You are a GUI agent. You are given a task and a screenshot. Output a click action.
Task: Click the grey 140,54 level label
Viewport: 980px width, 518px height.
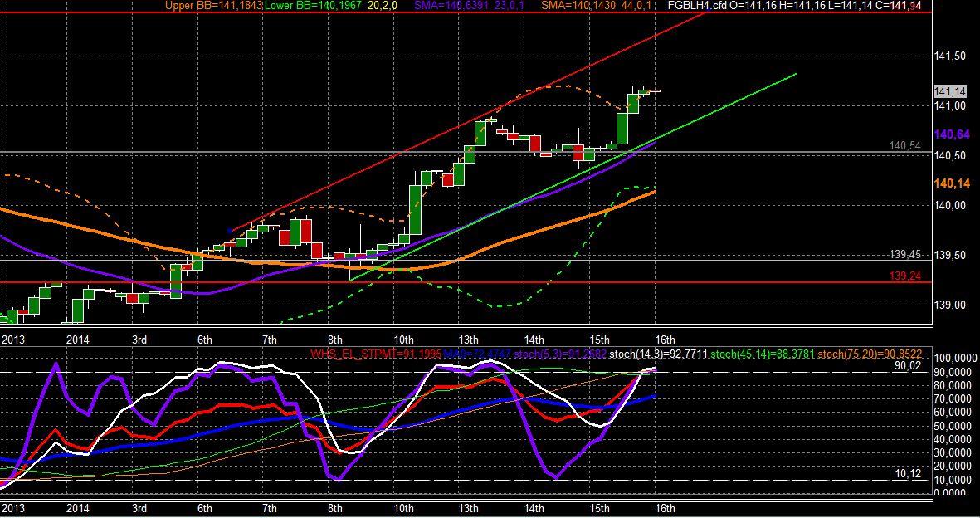[905, 146]
